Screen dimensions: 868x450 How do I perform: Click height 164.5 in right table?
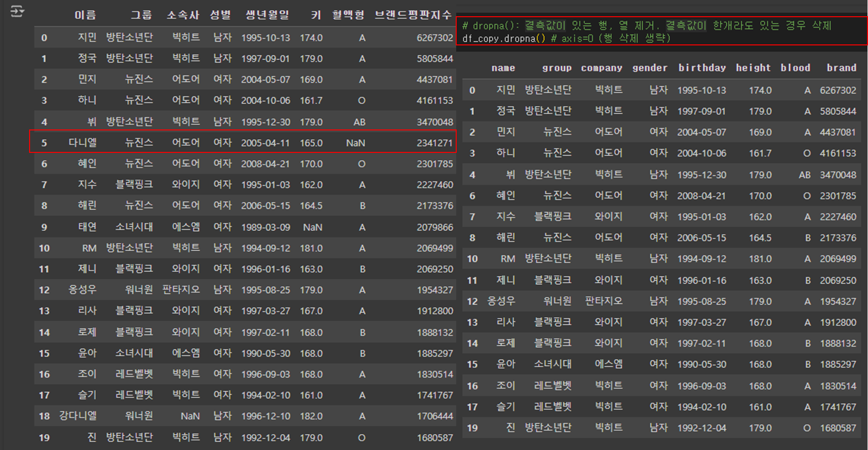tap(760, 238)
